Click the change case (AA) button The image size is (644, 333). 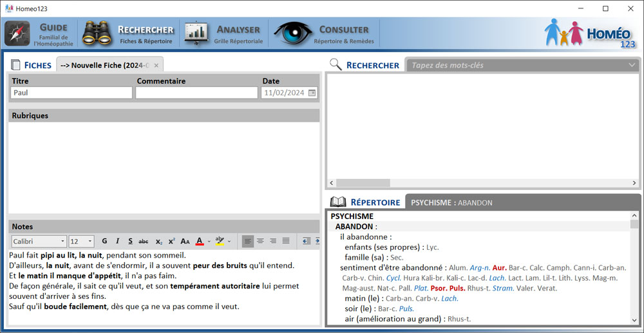click(185, 241)
